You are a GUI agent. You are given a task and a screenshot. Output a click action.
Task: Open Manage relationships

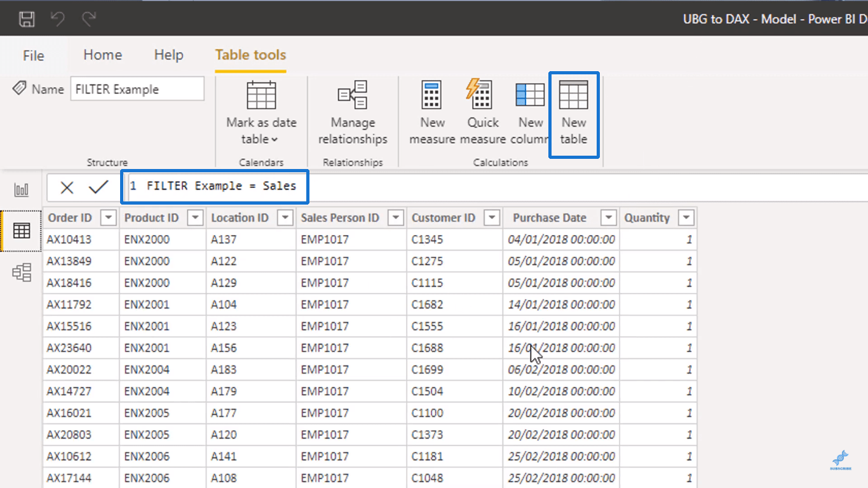click(353, 113)
